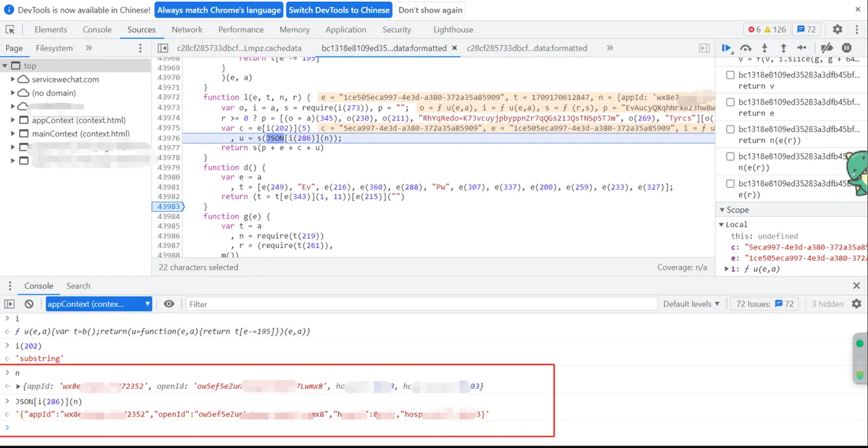This screenshot has height=448, width=868.
Task: Click the '3 hidden' messages label
Action: pos(828,304)
